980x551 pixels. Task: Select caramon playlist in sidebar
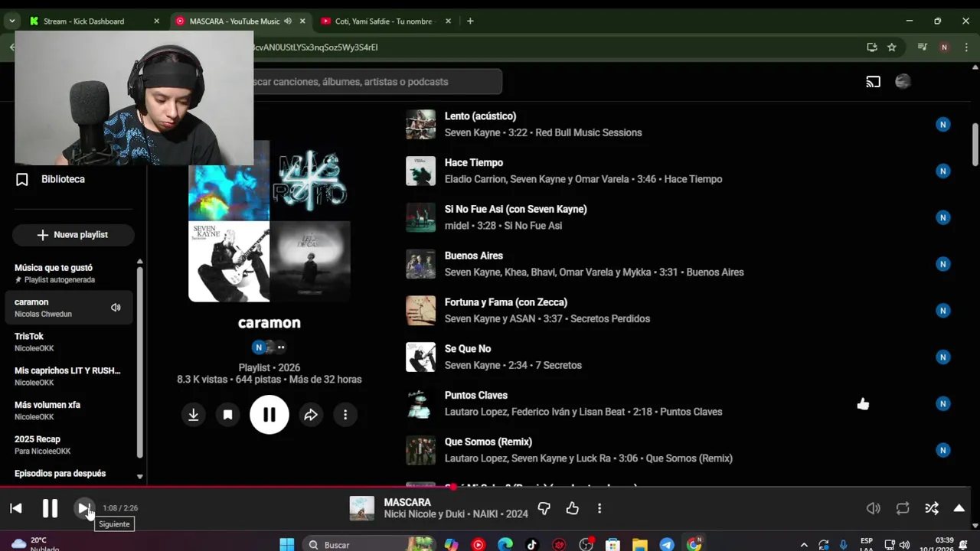point(69,308)
